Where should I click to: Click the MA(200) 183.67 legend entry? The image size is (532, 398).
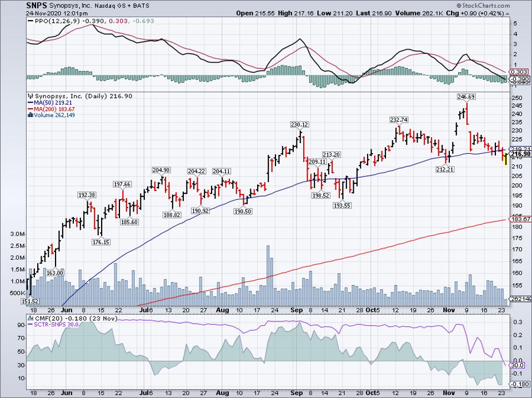54,109
